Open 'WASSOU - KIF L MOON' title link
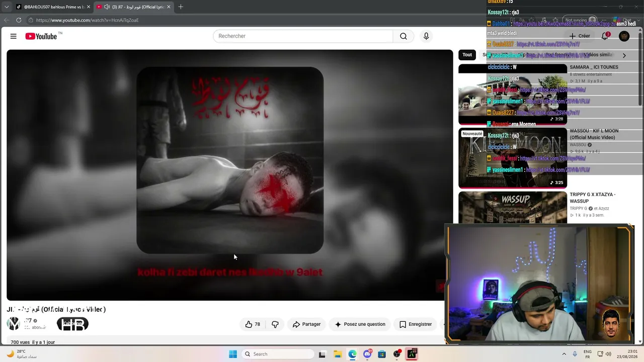The image size is (644, 362). tap(594, 134)
